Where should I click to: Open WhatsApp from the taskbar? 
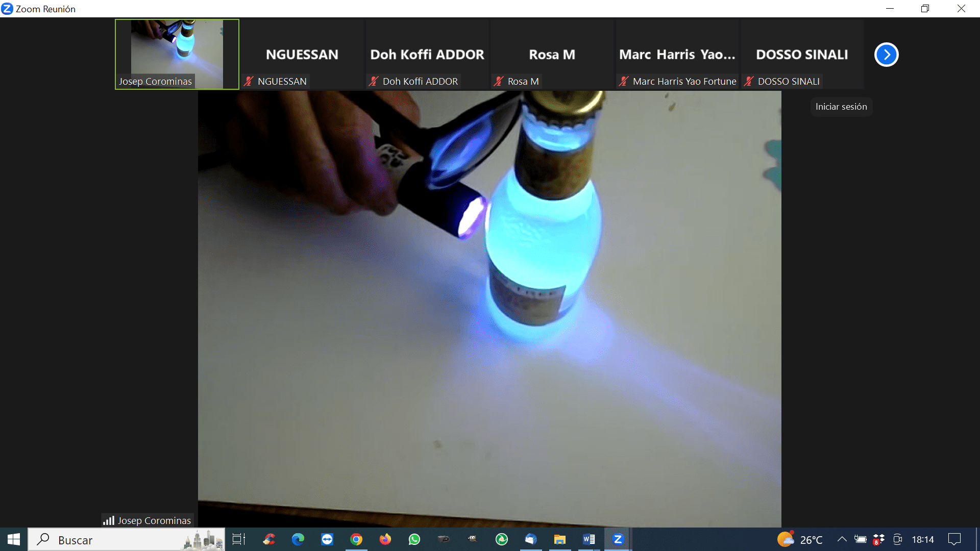[x=414, y=539]
